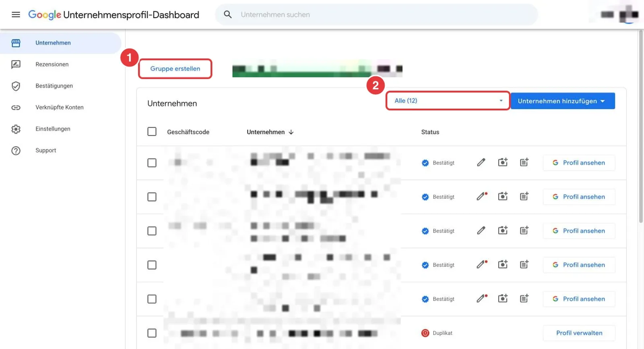Tick the checkbox of the third business row

tap(152, 231)
